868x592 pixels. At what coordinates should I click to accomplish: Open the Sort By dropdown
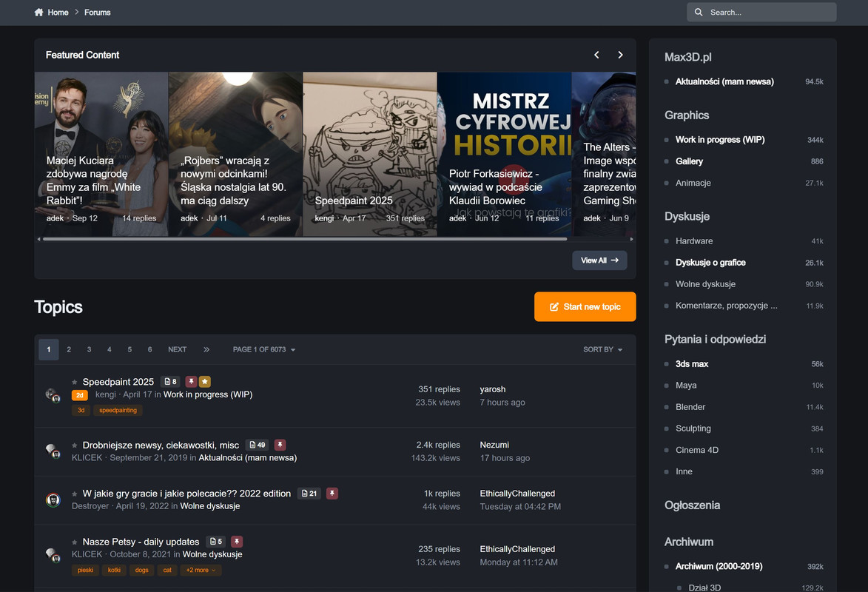[603, 349]
